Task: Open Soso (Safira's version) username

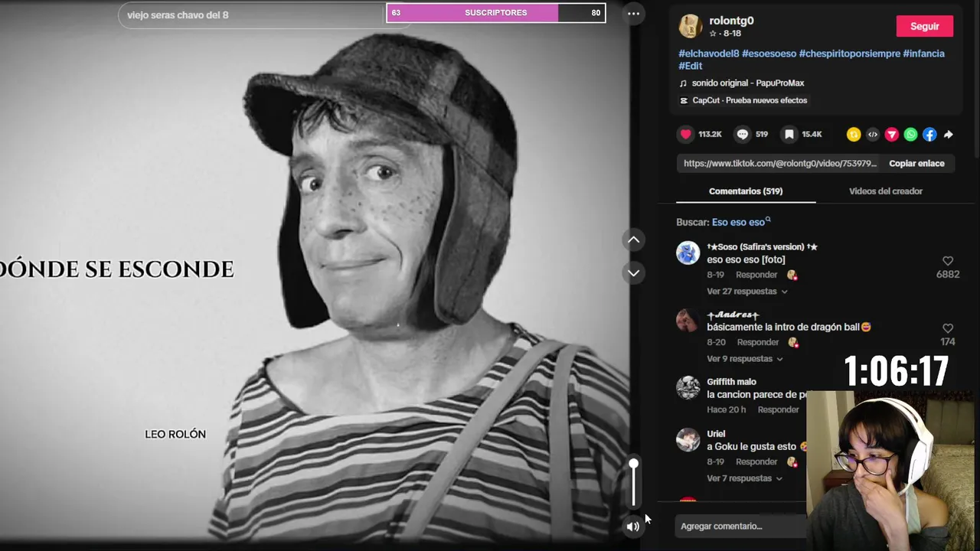Action: (x=763, y=246)
